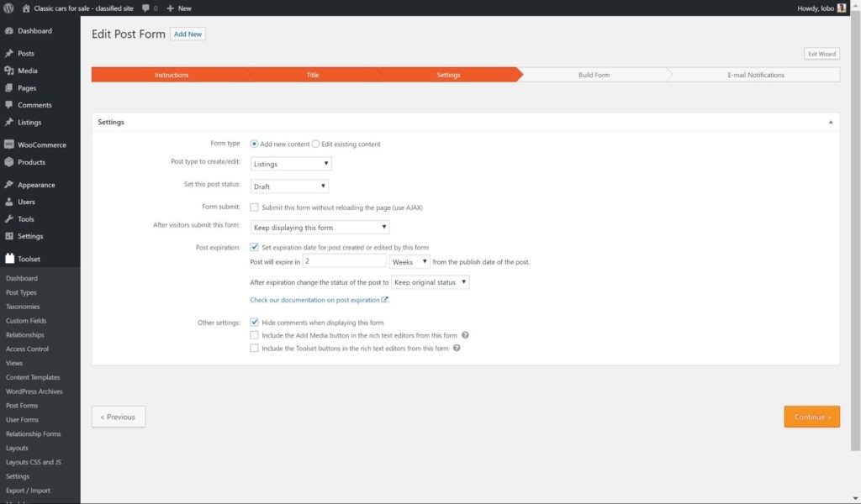The width and height of the screenshot is (861, 504).
Task: Click help icon beside Toolset buttons option
Action: [x=457, y=349]
